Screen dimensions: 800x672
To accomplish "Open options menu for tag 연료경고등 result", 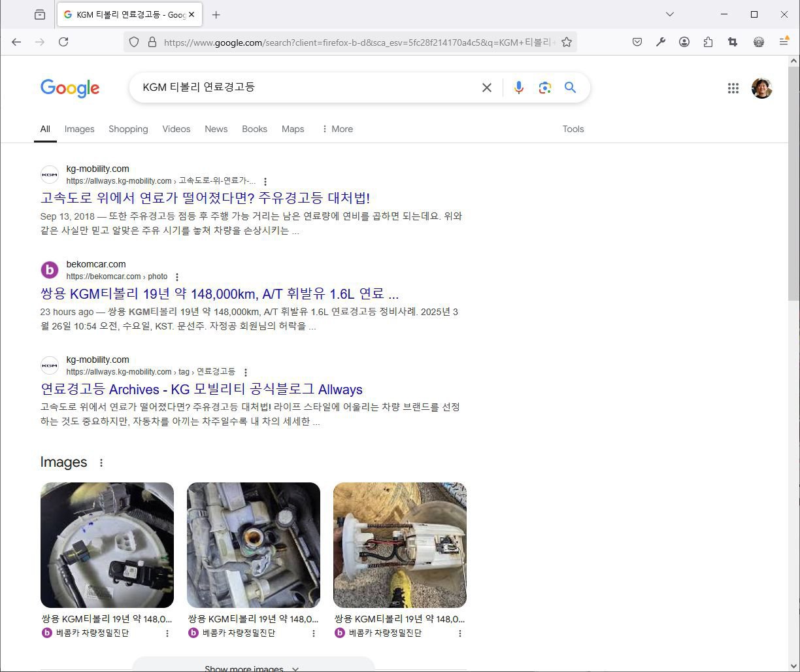I will pos(246,373).
